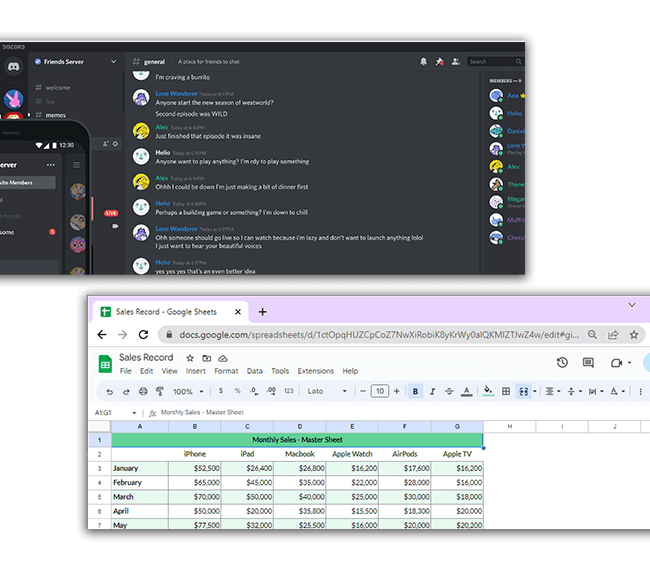Select member Helio in member list
Screen dimensions: 650x571
click(506, 113)
